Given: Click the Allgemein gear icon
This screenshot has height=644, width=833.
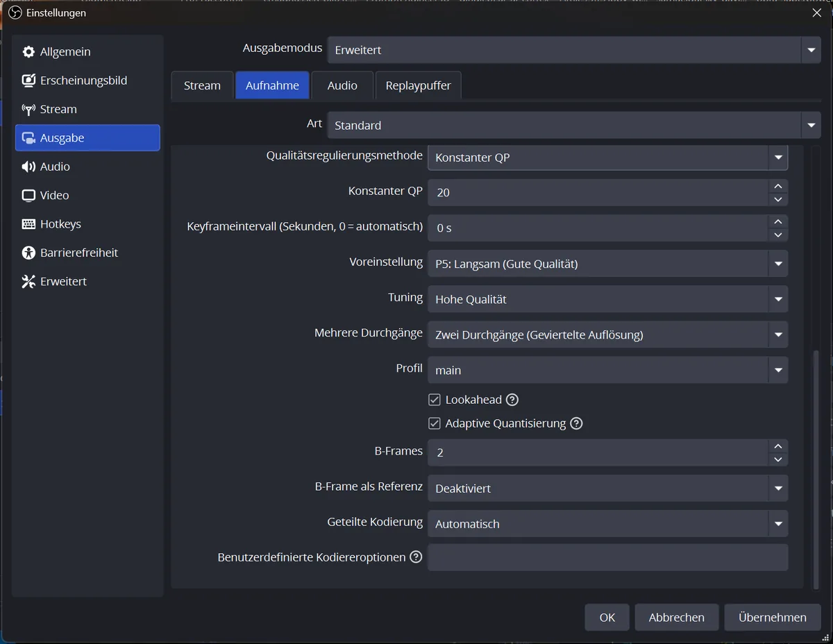Looking at the screenshot, I should pos(28,52).
